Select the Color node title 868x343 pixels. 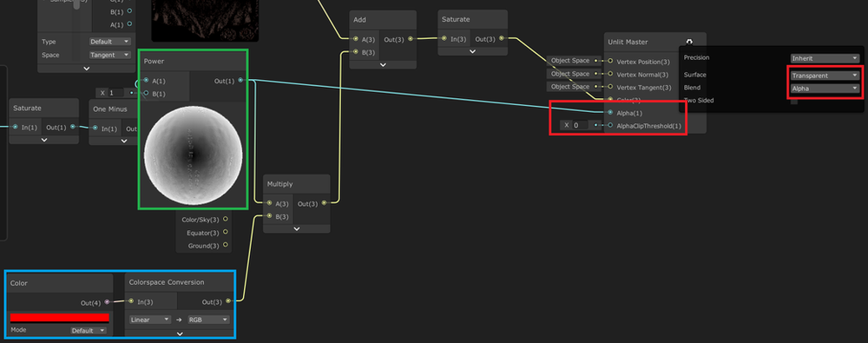(19, 283)
